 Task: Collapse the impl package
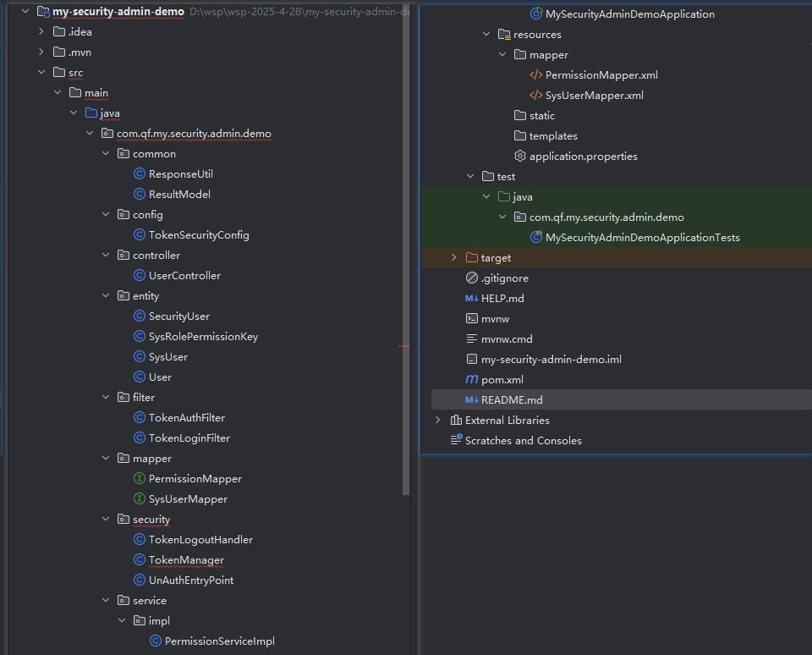122,620
